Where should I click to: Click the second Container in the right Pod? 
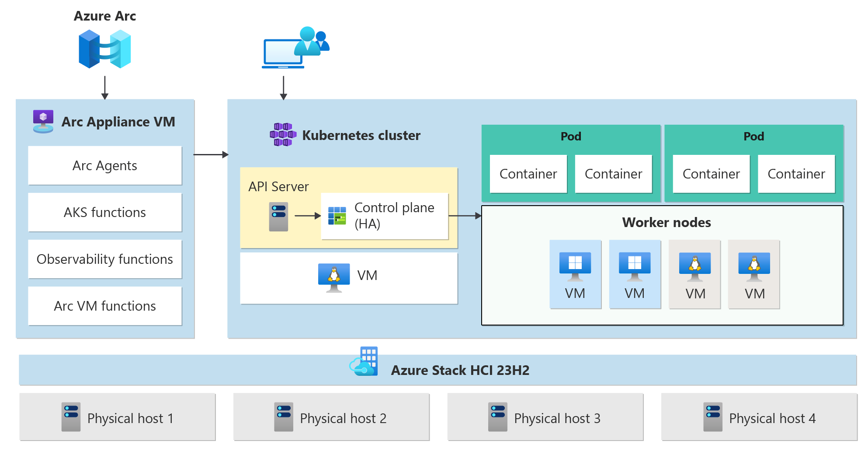(796, 174)
